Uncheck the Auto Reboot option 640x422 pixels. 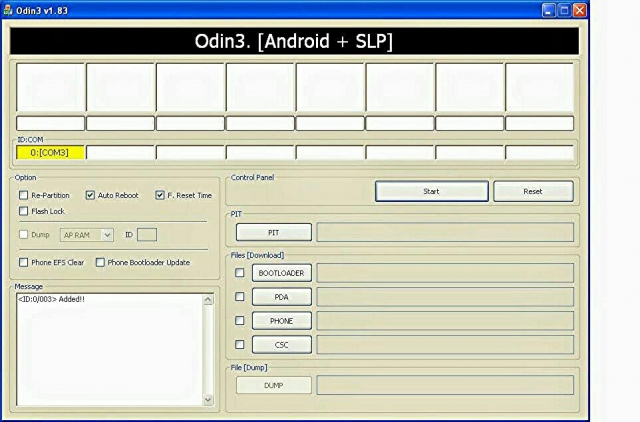[x=91, y=196]
